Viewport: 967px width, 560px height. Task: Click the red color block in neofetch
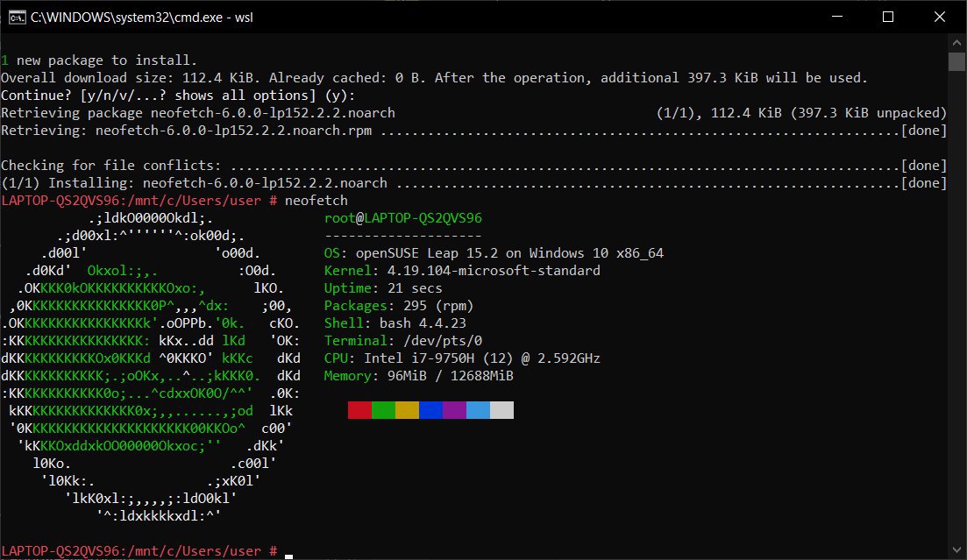tap(359, 410)
